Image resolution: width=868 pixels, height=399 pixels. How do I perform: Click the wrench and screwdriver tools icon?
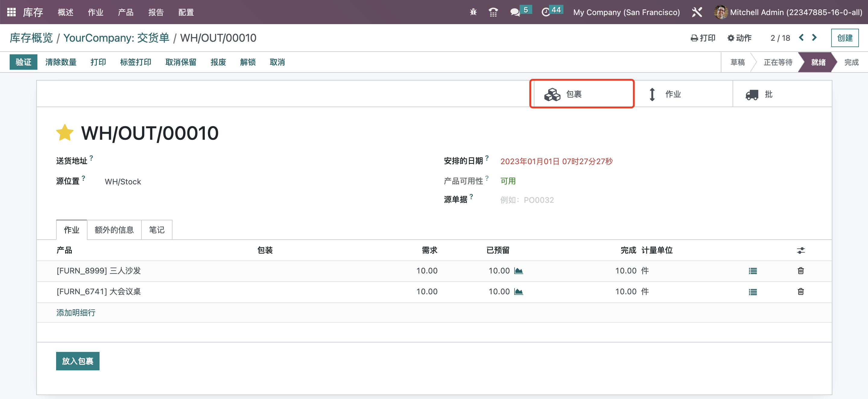[x=696, y=12]
